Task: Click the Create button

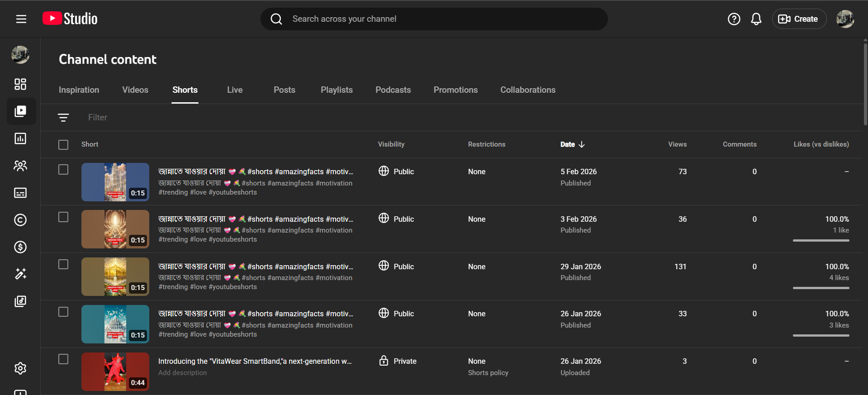Action: coord(799,19)
